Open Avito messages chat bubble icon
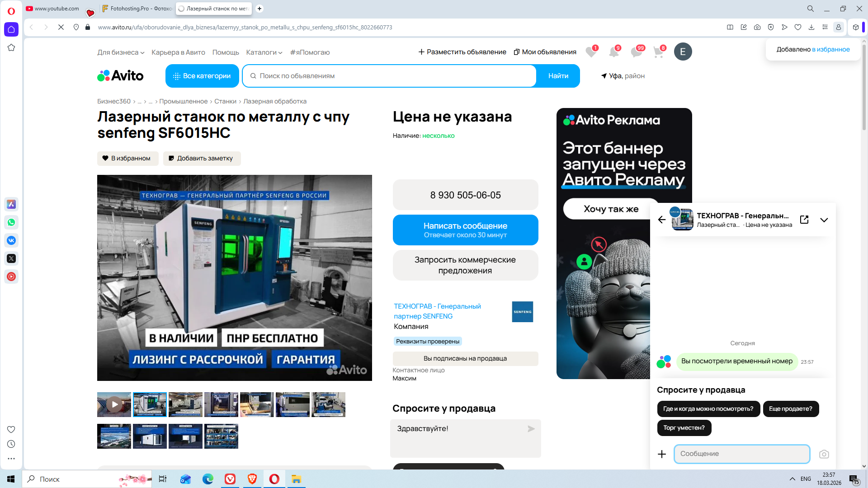This screenshot has width=868, height=488. click(636, 52)
